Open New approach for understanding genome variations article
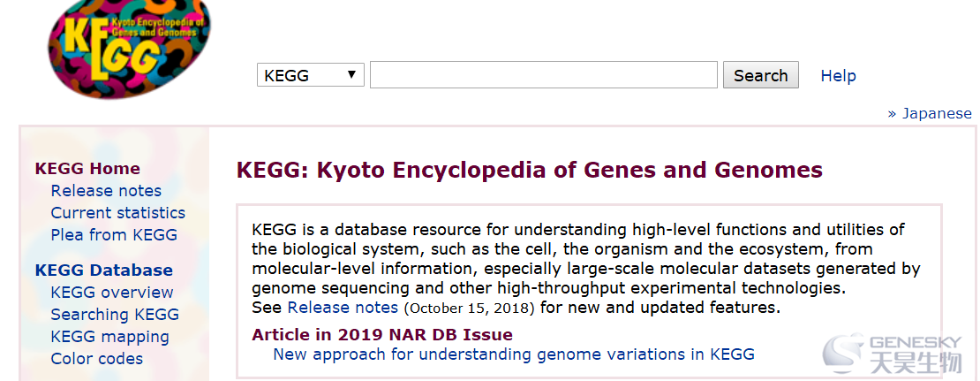This screenshot has width=980, height=381. [x=514, y=354]
